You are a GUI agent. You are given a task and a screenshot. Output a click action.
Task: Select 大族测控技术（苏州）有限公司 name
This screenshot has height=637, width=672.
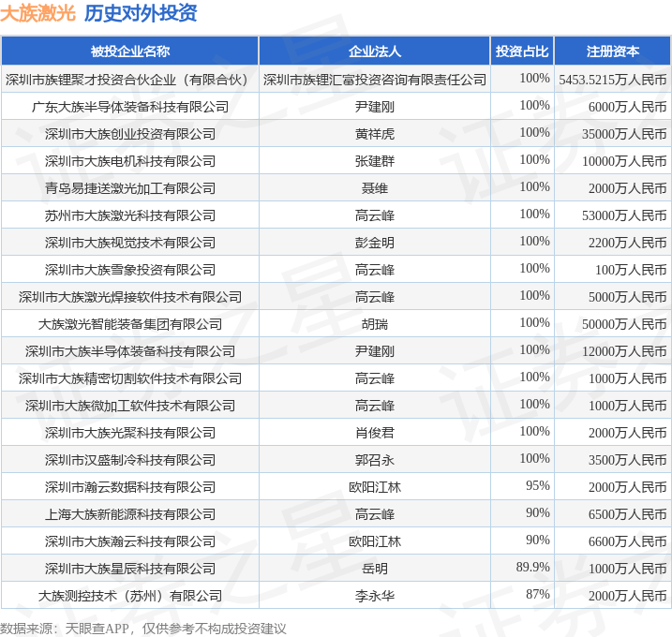pos(130,597)
